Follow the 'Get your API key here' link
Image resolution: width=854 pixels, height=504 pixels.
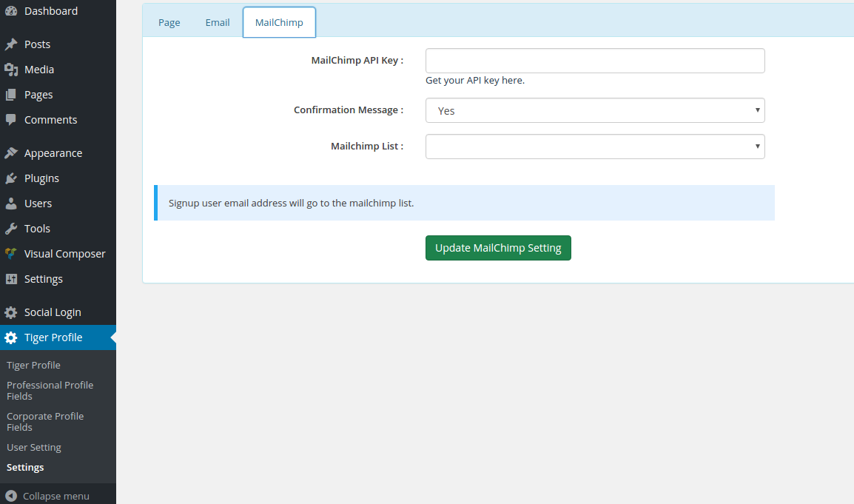(475, 80)
